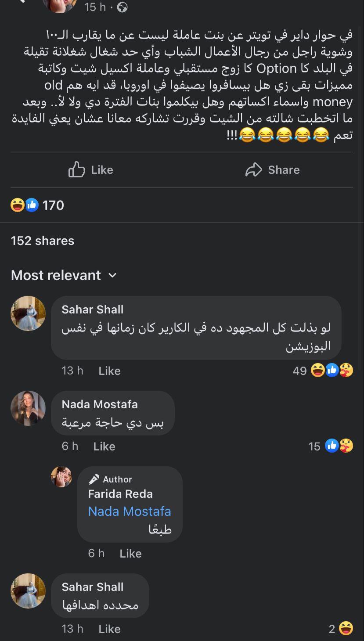Viewport: 364px width, 641px height.
Task: Like Sahar Shall's first comment
Action: (109, 371)
